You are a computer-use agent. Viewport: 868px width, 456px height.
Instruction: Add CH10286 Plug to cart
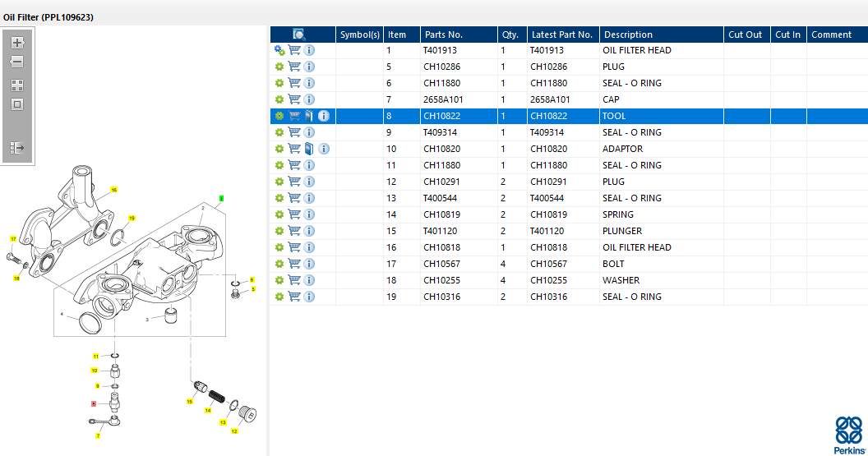click(294, 67)
